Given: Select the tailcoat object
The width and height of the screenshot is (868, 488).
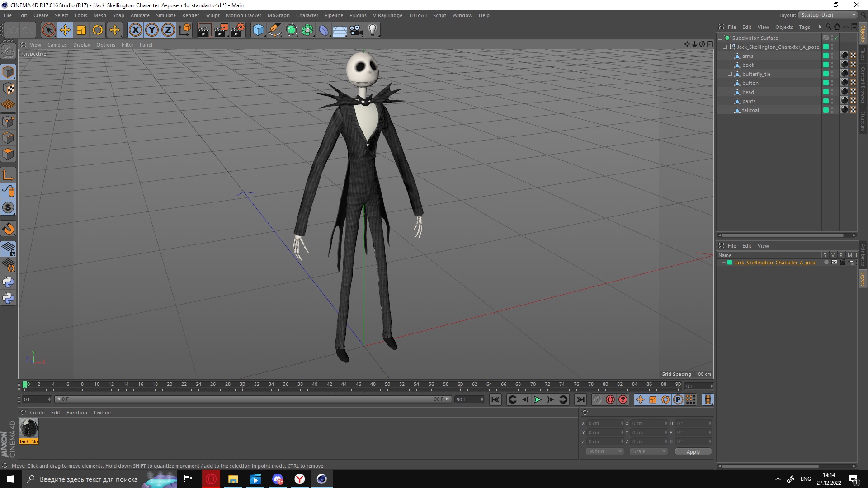Looking at the screenshot, I should pos(750,110).
